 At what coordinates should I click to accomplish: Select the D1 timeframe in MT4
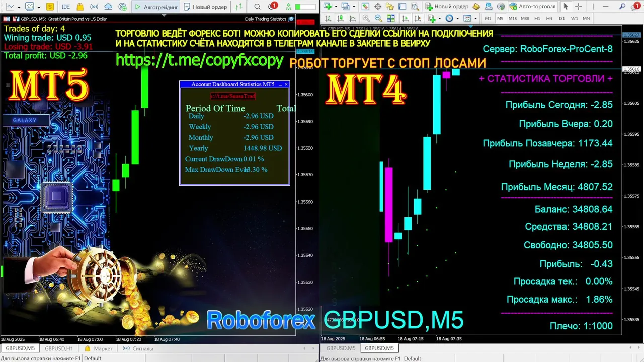click(561, 18)
